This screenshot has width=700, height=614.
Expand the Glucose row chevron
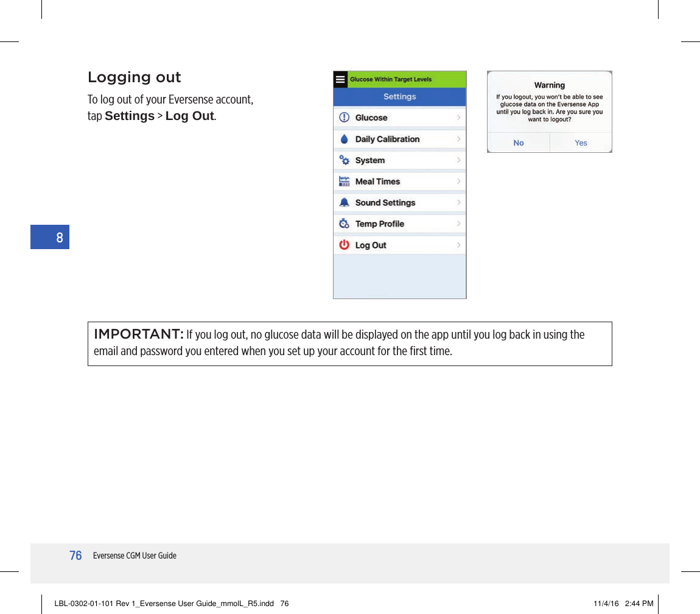point(458,118)
